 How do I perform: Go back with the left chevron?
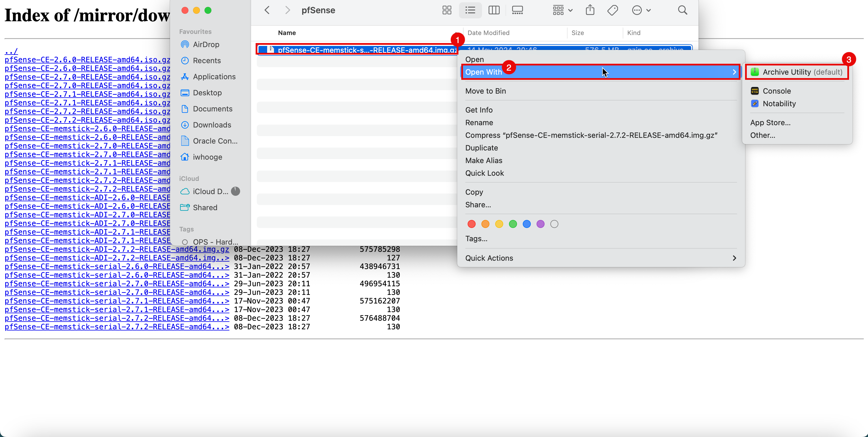tap(267, 10)
